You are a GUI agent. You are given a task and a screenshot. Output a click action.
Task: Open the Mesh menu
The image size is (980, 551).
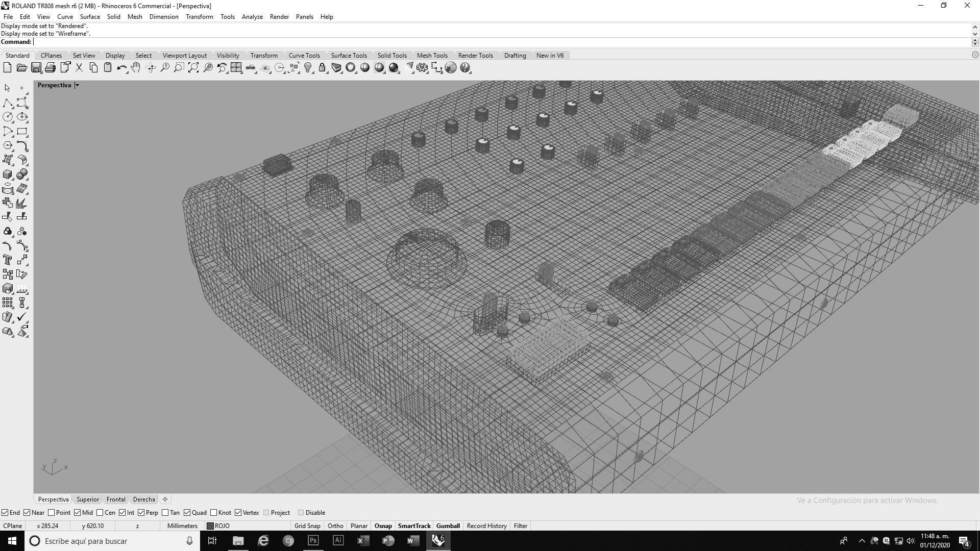(x=135, y=17)
